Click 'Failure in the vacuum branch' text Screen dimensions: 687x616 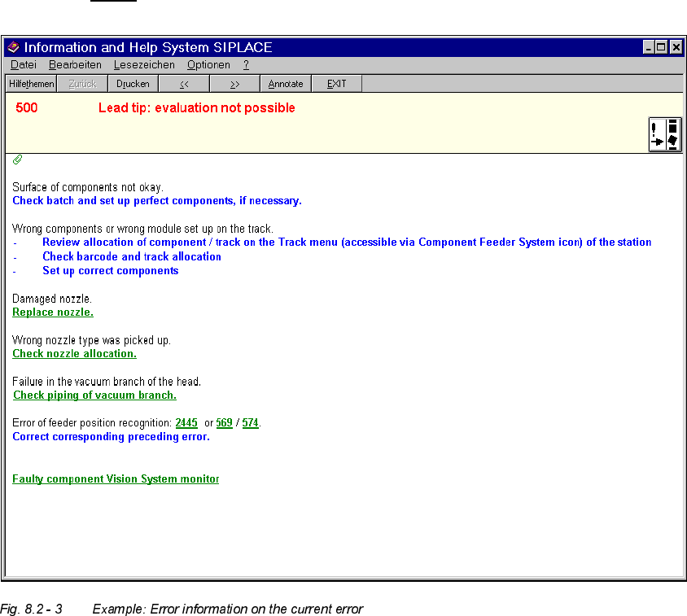click(x=107, y=382)
